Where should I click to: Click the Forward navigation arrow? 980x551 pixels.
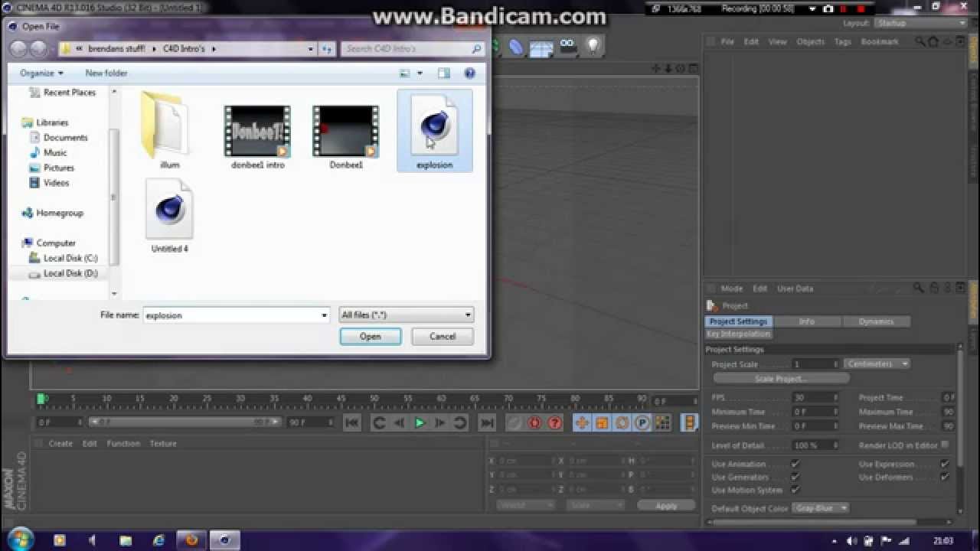coord(39,48)
